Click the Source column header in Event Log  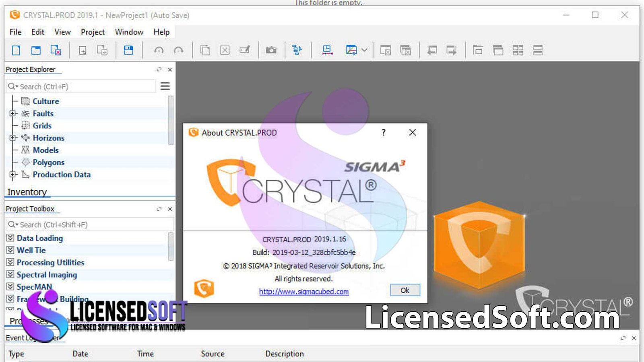pyautogui.click(x=213, y=354)
